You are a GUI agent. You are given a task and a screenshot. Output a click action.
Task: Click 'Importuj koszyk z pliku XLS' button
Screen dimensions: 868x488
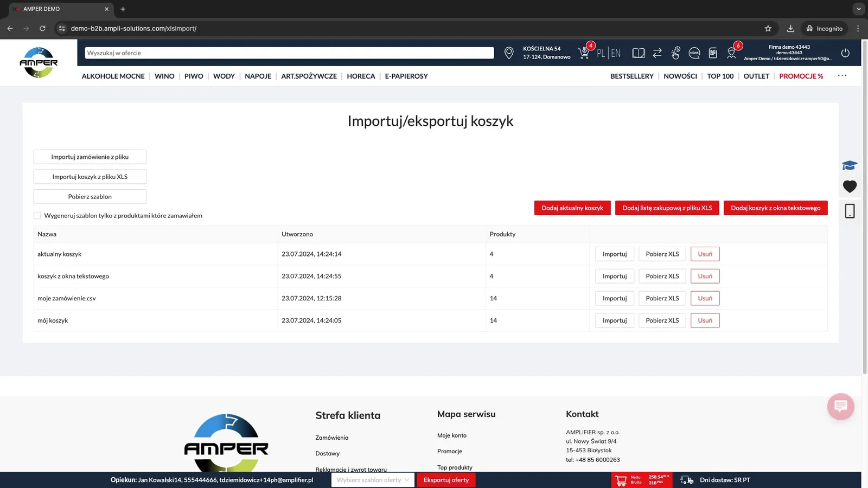[x=90, y=177]
